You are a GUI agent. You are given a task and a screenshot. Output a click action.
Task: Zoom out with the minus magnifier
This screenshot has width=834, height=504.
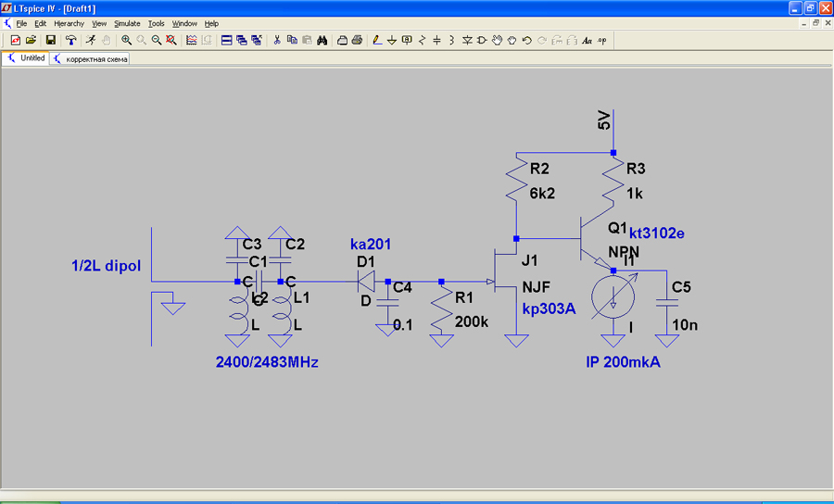(157, 41)
